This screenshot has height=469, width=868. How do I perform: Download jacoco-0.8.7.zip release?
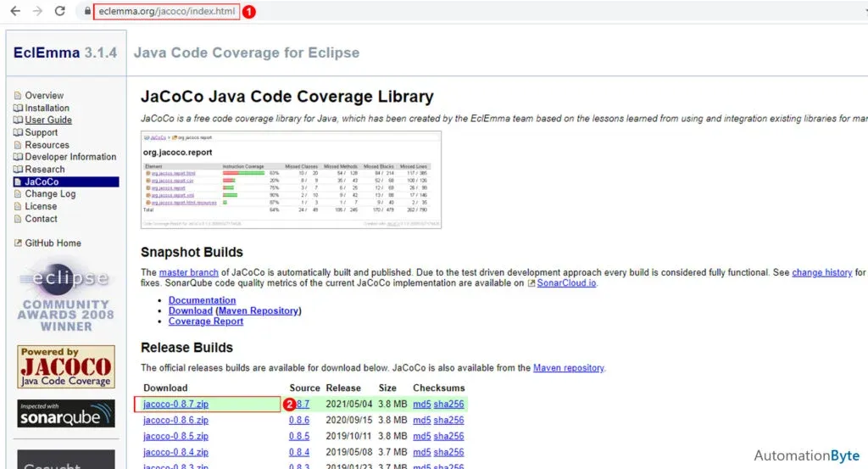coord(175,404)
